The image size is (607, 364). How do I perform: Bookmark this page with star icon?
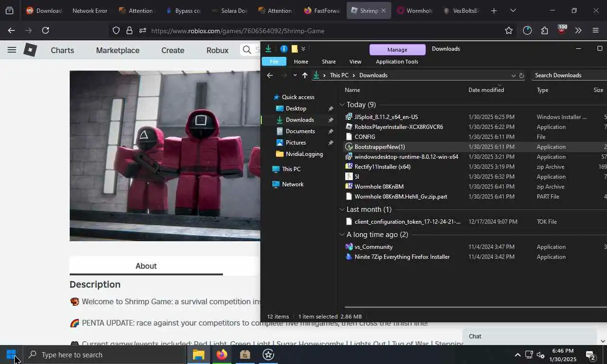pos(509,30)
